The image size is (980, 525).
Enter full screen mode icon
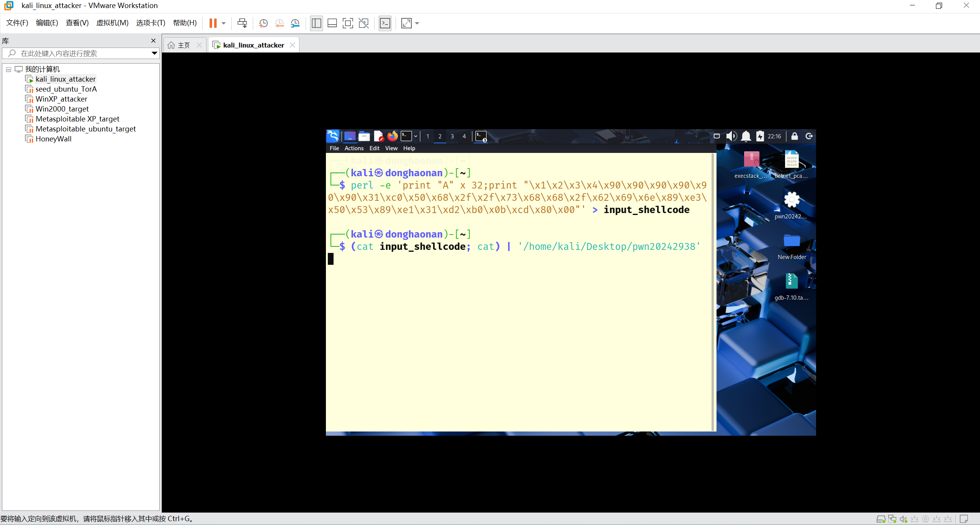[348, 23]
